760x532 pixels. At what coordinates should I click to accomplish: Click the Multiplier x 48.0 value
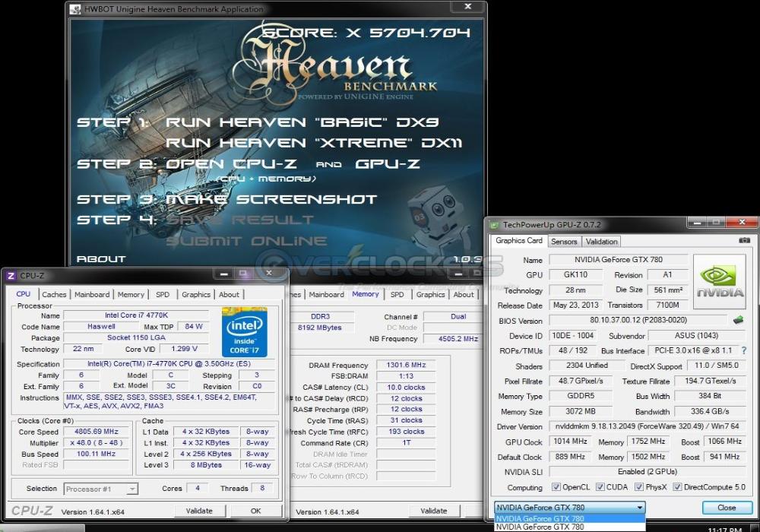(96, 442)
